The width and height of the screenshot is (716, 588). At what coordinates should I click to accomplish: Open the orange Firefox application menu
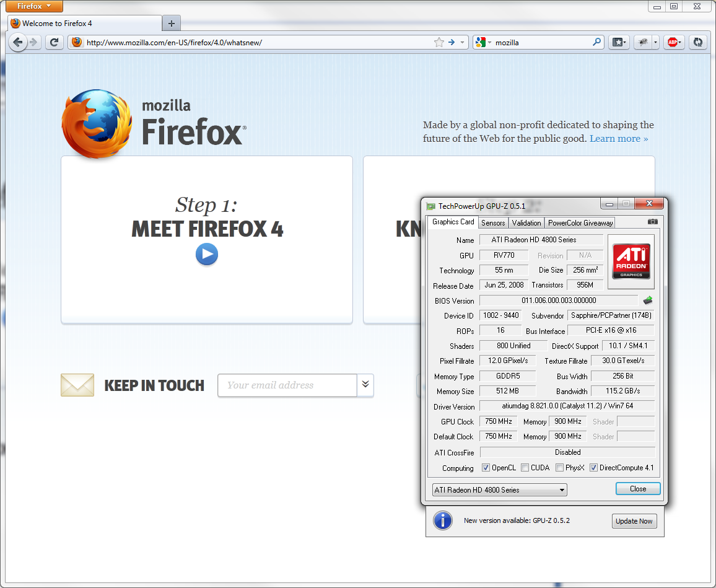tap(34, 6)
